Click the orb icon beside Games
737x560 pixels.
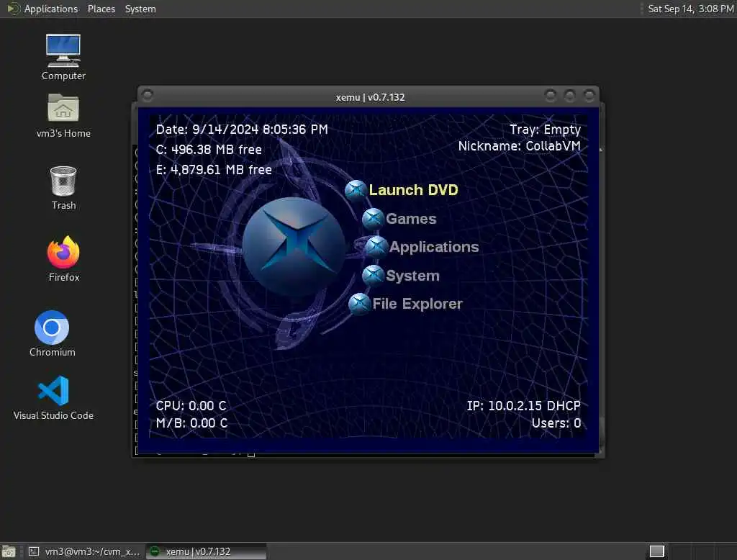point(374,219)
